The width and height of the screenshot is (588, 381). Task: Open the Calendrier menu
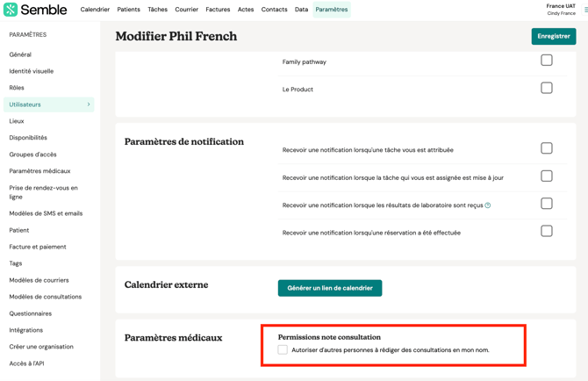tap(95, 10)
